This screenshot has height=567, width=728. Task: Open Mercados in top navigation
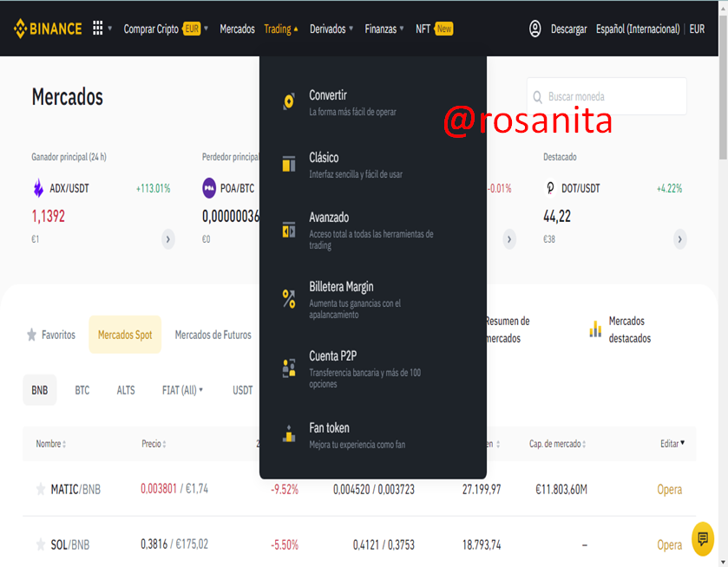point(237,29)
